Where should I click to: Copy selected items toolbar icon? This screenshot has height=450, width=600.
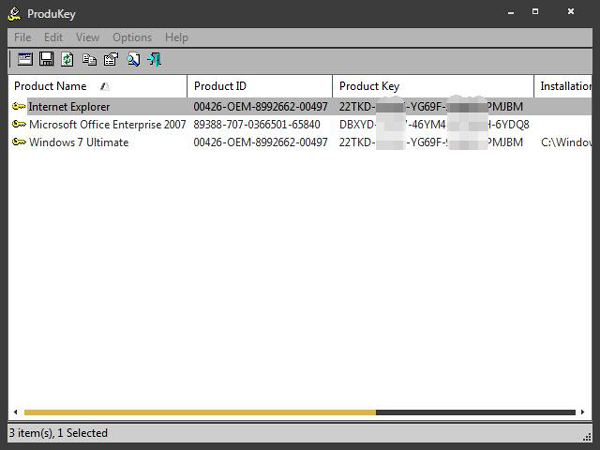pos(89,59)
